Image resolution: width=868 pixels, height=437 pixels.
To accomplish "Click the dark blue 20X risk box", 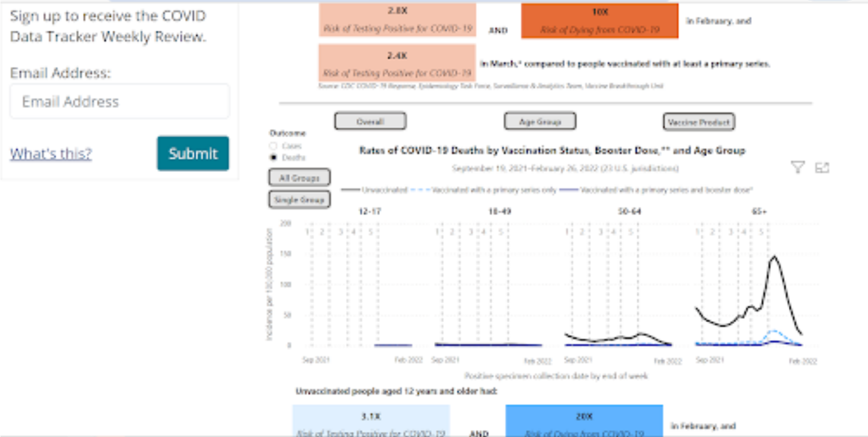I will pos(584,421).
